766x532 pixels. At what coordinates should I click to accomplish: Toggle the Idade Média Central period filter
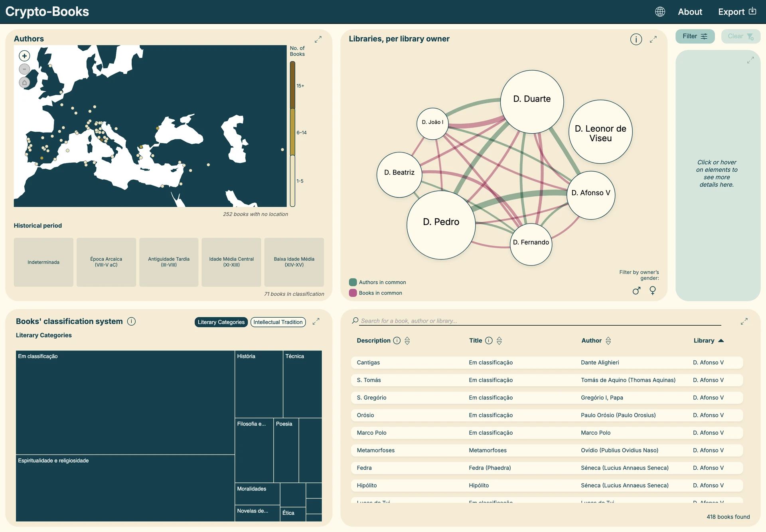231,262
